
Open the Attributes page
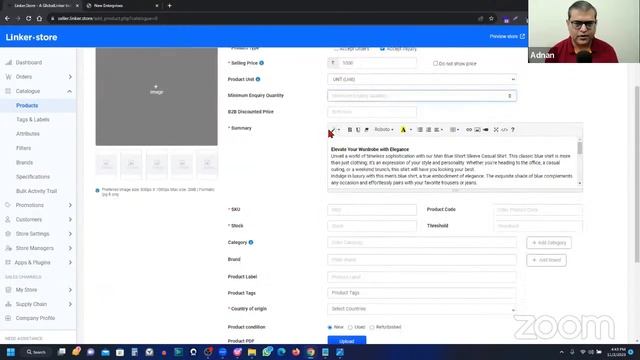click(28, 134)
